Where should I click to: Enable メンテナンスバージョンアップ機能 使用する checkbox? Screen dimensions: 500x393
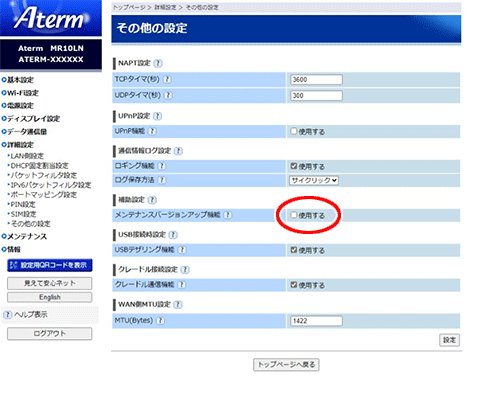click(293, 215)
